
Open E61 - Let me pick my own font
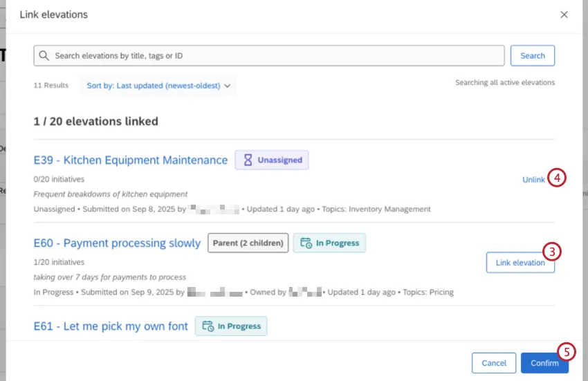pyautogui.click(x=111, y=326)
